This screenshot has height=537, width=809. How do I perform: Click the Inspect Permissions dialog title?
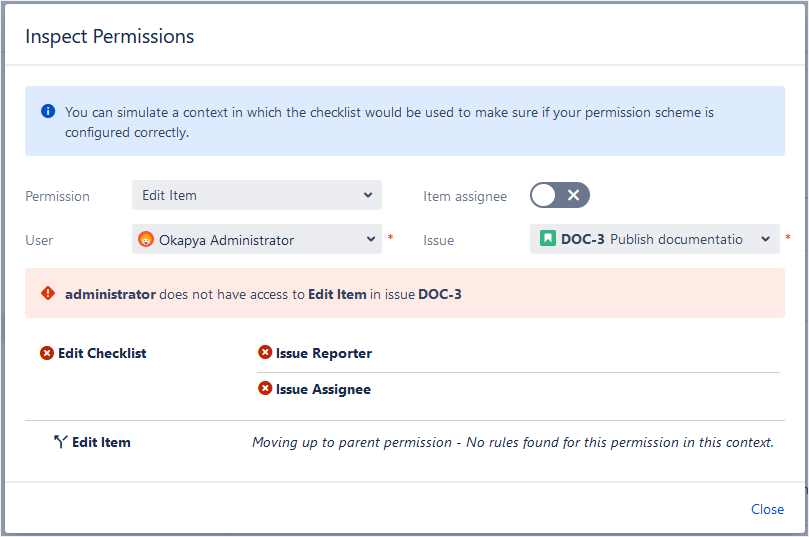[109, 37]
